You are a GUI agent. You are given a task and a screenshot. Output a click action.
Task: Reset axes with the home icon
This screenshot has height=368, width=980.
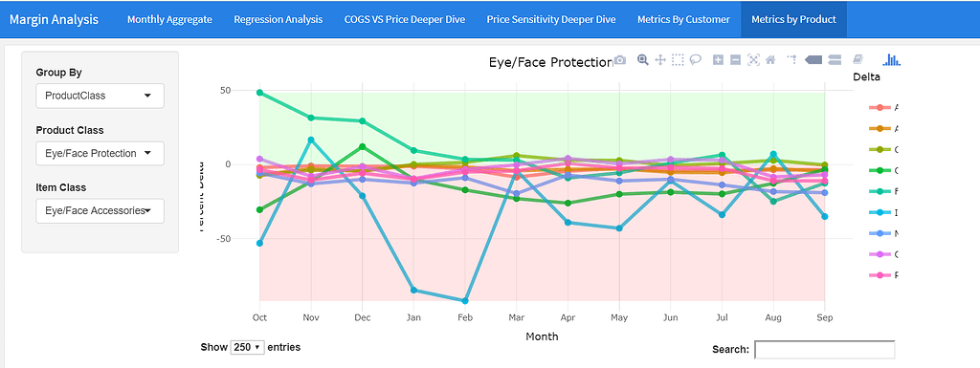pyautogui.click(x=770, y=60)
